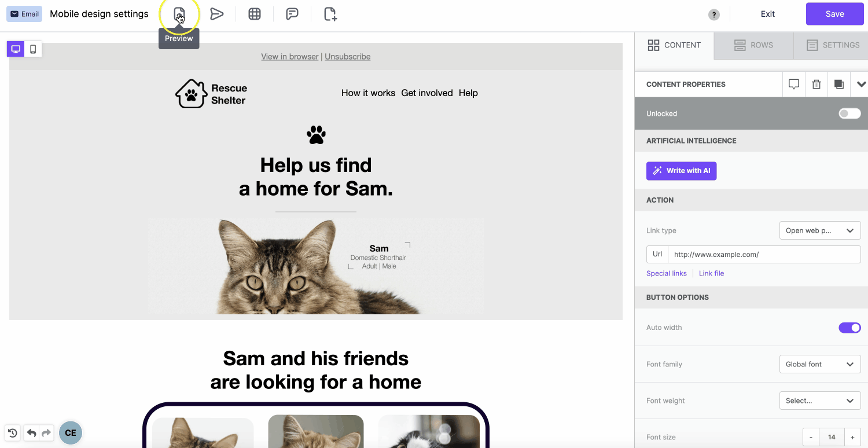Viewport: 868px width, 448px height.
Task: Click the Write with AI button
Action: coord(682,171)
